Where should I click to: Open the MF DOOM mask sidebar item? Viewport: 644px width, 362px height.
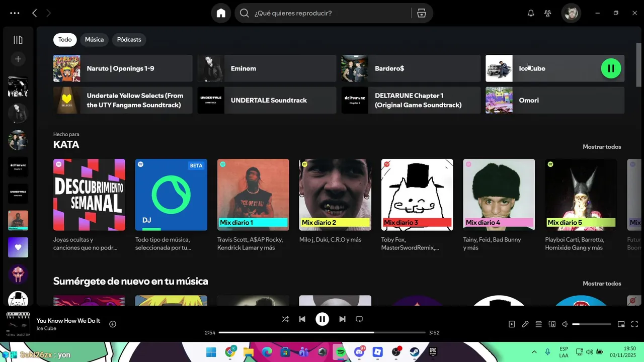point(18,274)
